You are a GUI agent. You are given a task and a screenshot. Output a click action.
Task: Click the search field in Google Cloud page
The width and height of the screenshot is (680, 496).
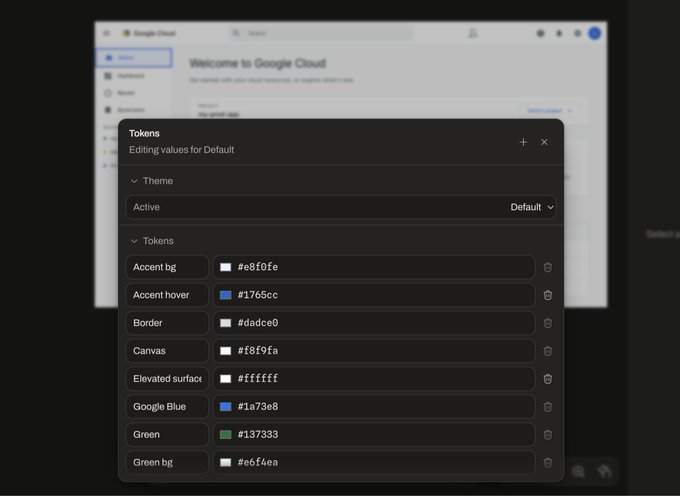(321, 33)
